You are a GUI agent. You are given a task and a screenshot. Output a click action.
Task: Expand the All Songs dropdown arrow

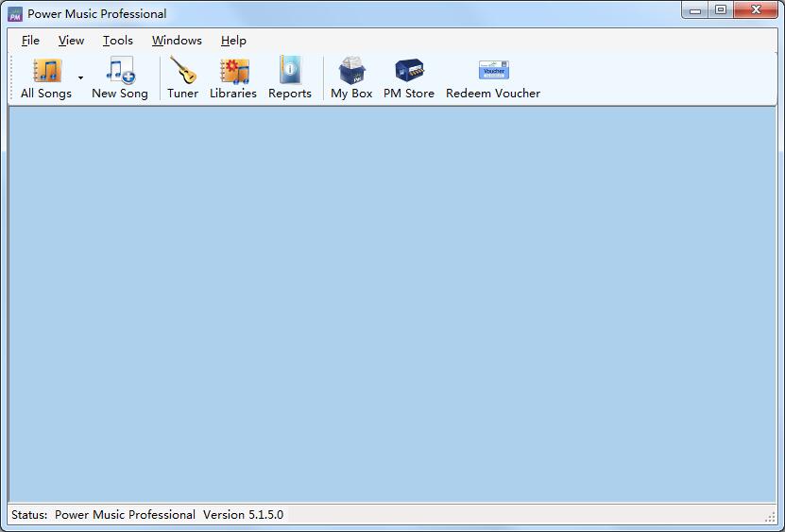(80, 78)
